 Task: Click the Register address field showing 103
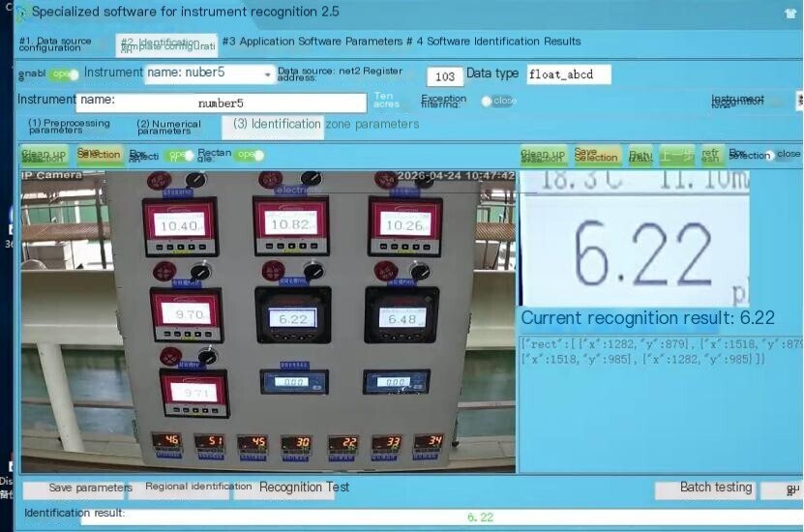pos(444,76)
